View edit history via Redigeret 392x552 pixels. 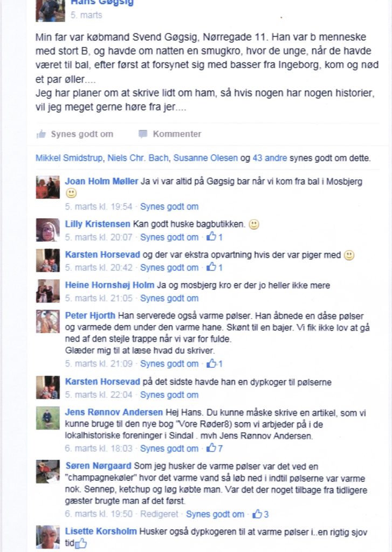[x=159, y=514]
